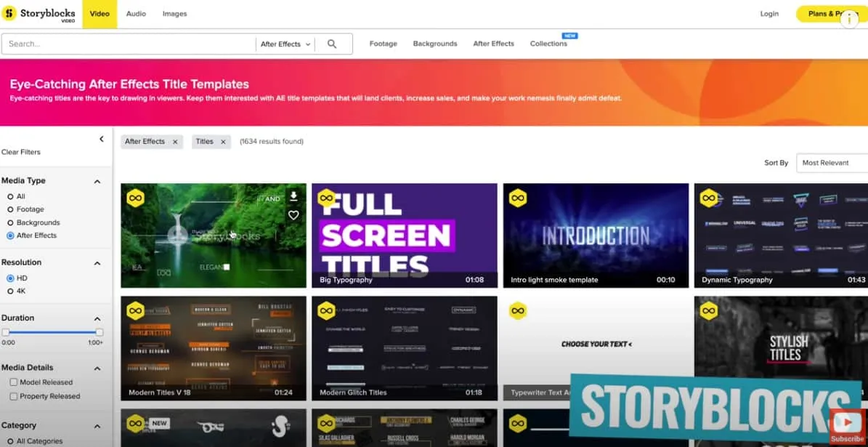
Task: Click the info icon in top-right corner
Action: (x=848, y=19)
